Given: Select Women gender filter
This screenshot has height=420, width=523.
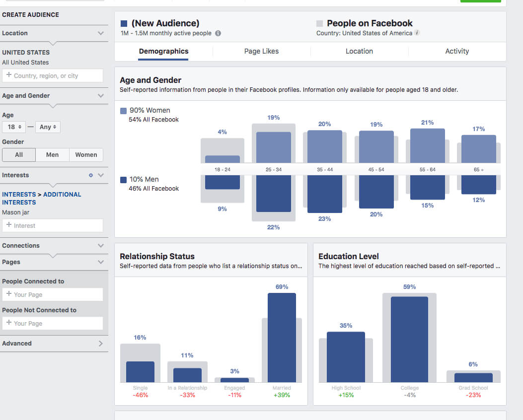Looking at the screenshot, I should [x=86, y=155].
